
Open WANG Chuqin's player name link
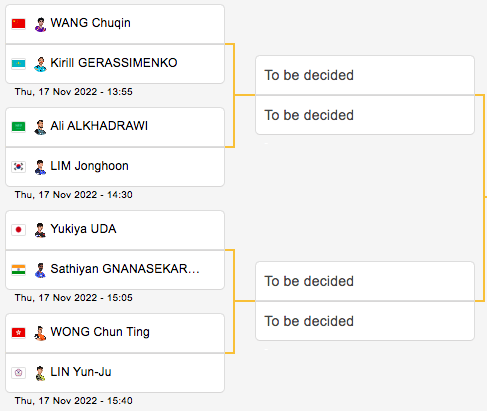[90, 23]
